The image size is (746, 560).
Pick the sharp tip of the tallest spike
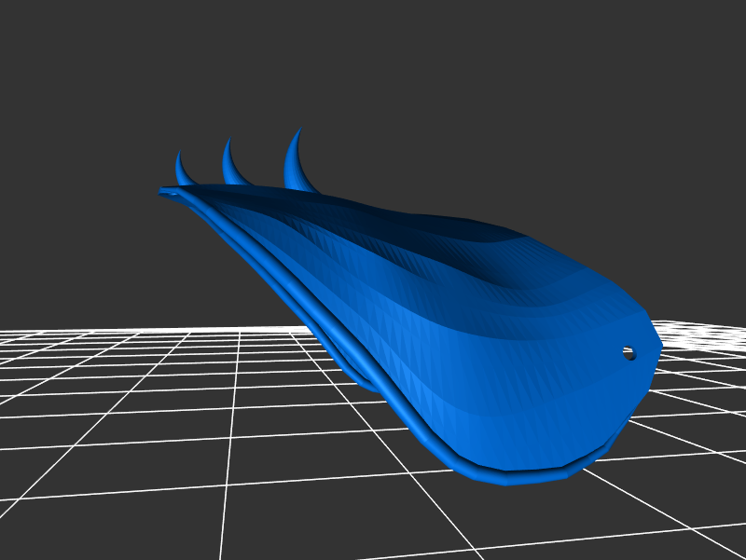[299, 130]
